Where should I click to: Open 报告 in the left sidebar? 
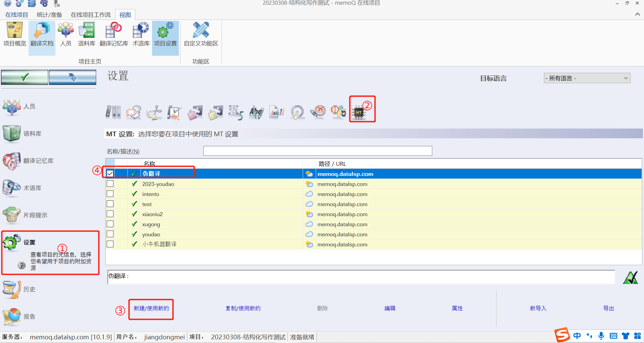point(19,316)
